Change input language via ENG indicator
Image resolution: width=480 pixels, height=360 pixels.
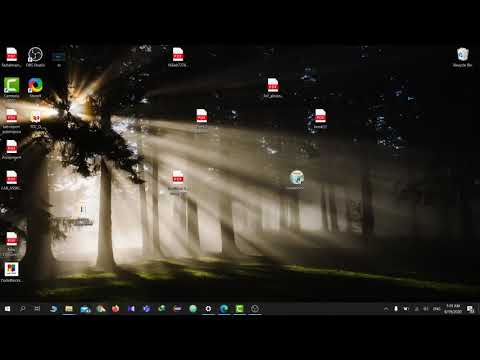pos(437,309)
